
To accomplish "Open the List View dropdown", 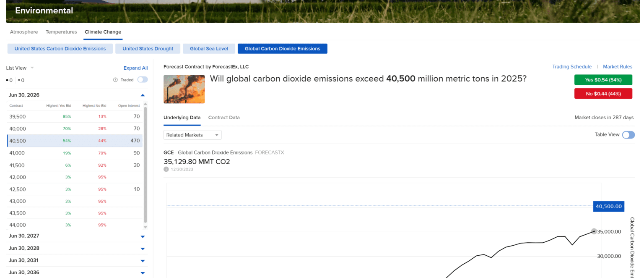I will pos(20,68).
